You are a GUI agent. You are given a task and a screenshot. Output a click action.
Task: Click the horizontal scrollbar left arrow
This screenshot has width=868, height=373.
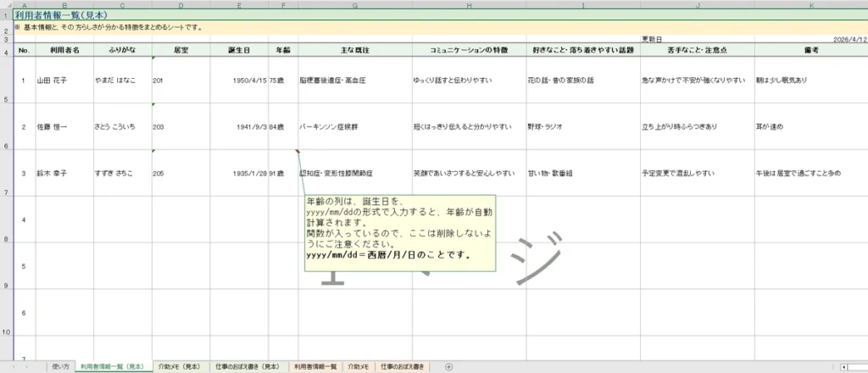tap(846, 366)
